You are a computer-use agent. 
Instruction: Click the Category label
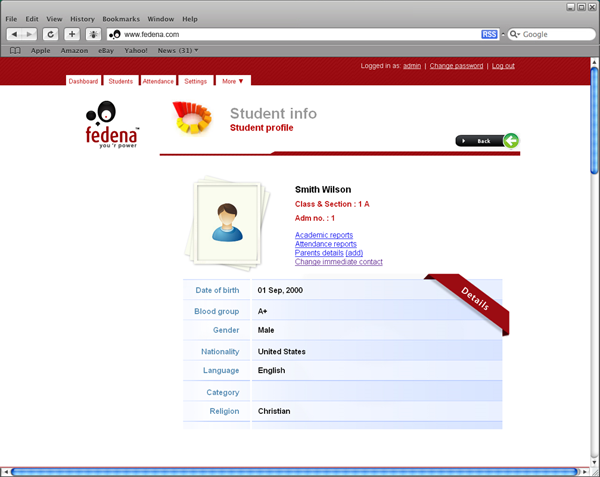(x=223, y=392)
